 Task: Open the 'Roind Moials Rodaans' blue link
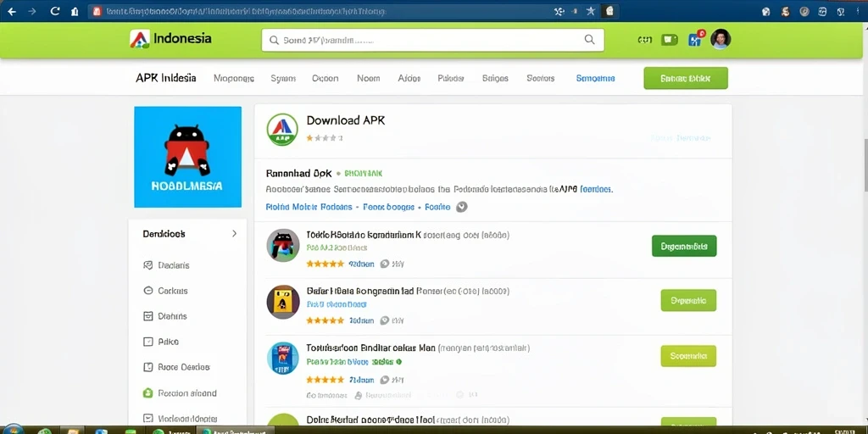point(309,207)
